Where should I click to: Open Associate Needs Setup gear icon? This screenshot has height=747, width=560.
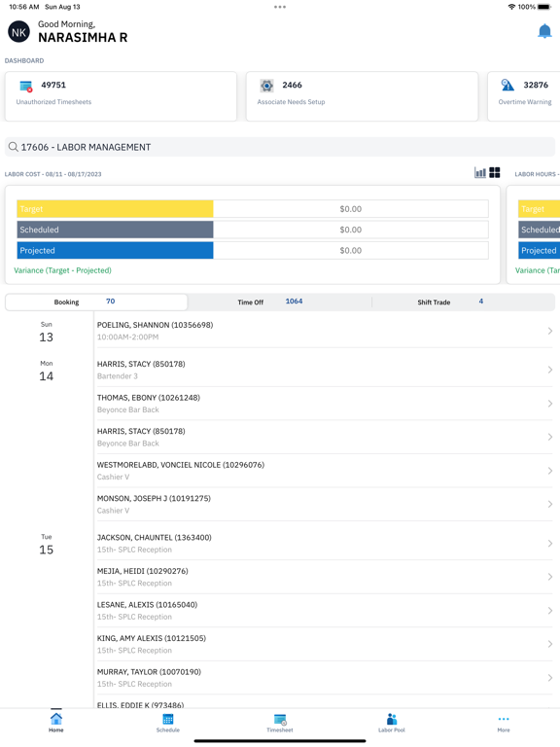click(x=266, y=86)
